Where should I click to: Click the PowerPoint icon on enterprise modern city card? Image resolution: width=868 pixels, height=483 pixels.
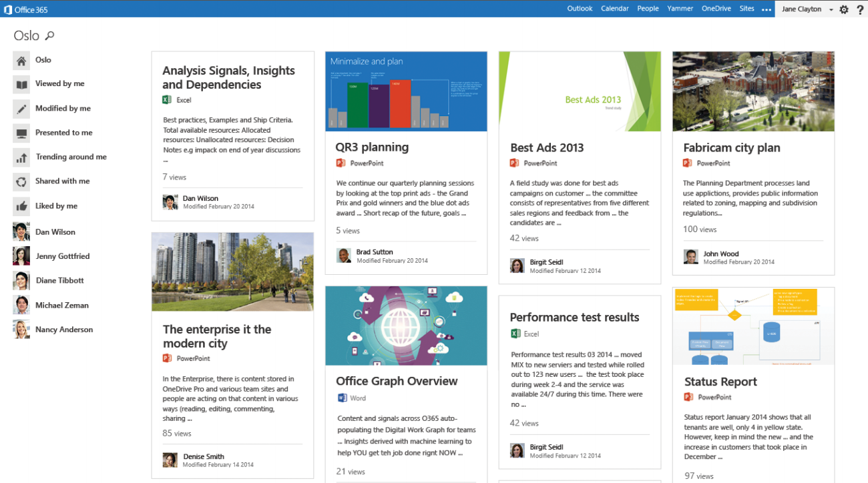click(167, 358)
